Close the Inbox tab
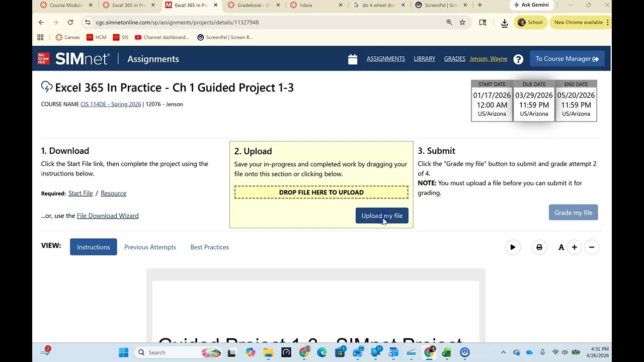The width and height of the screenshot is (644, 362). coord(341,5)
